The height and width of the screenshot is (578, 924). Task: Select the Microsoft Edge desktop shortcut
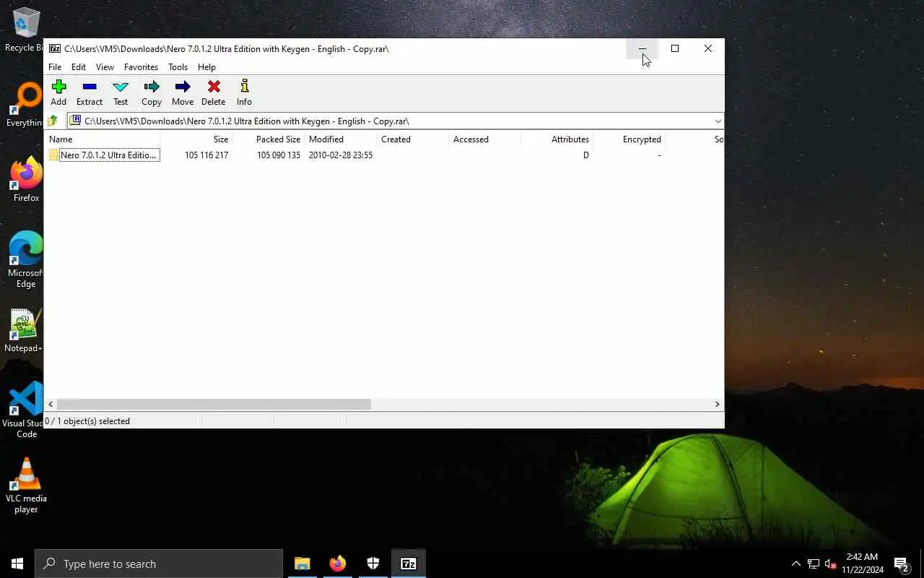click(x=26, y=260)
